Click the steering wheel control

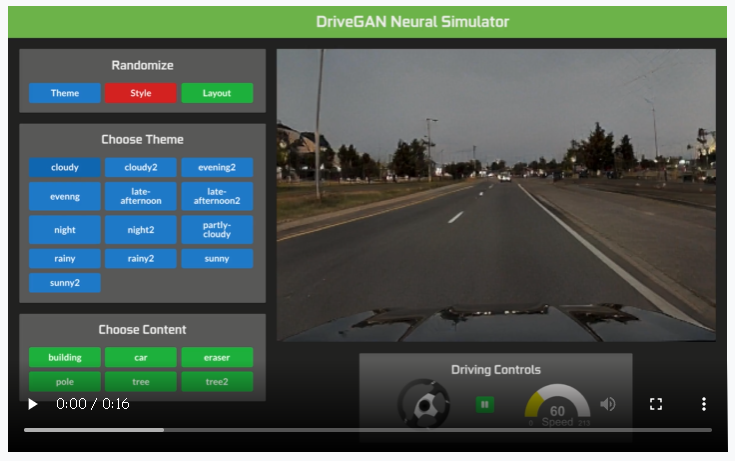coord(424,404)
